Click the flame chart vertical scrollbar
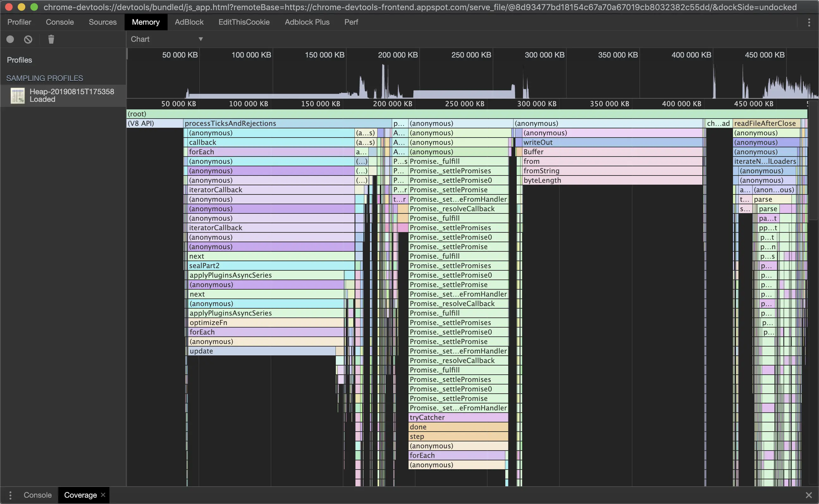819x504 pixels. coord(813,160)
